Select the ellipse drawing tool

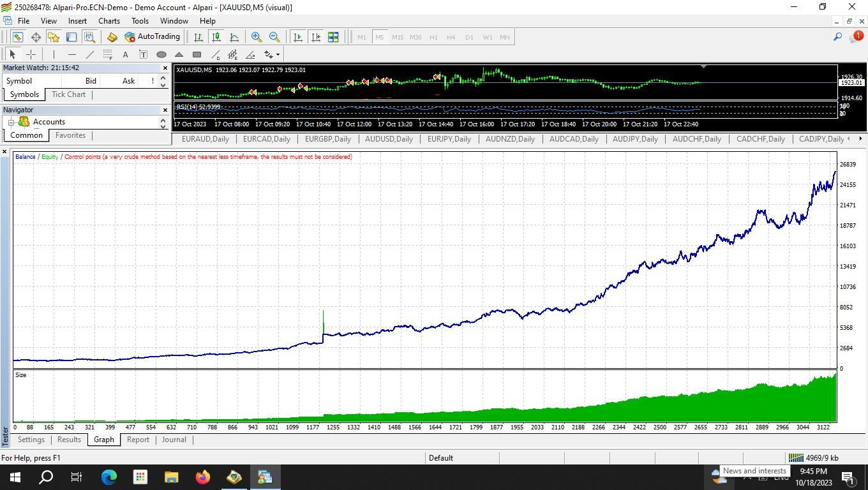click(161, 55)
